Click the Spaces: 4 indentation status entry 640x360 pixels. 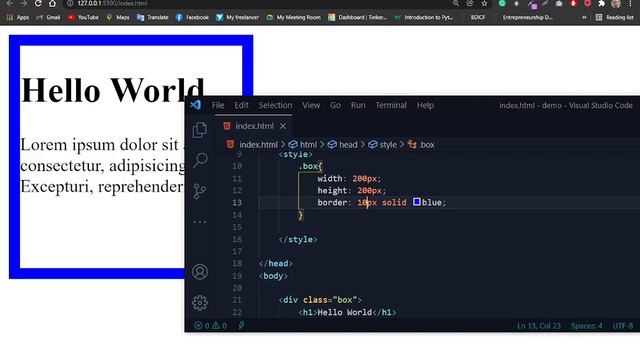pos(587,326)
